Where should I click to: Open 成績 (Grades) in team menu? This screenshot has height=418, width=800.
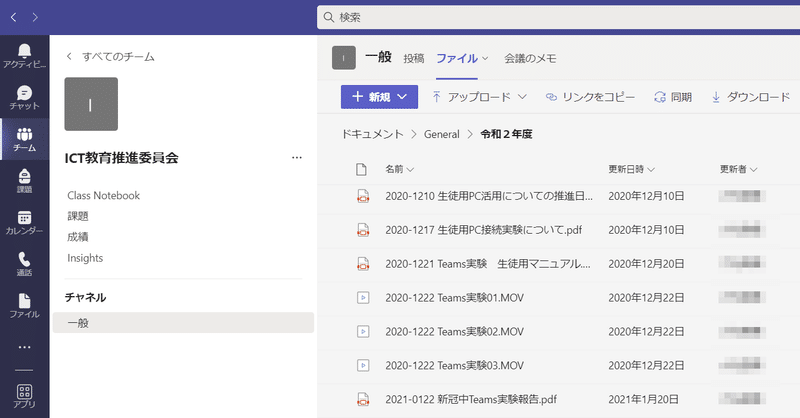tap(78, 237)
